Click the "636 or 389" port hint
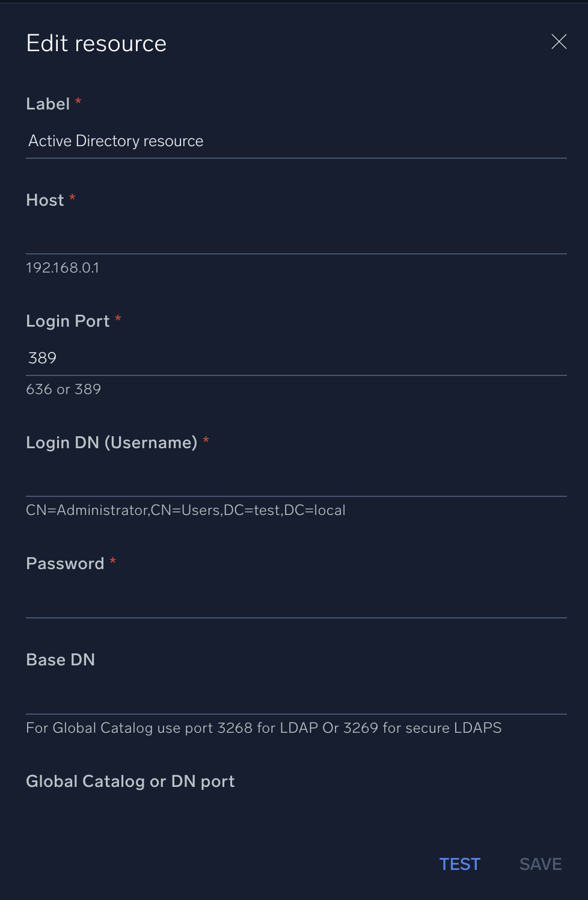 [x=64, y=389]
